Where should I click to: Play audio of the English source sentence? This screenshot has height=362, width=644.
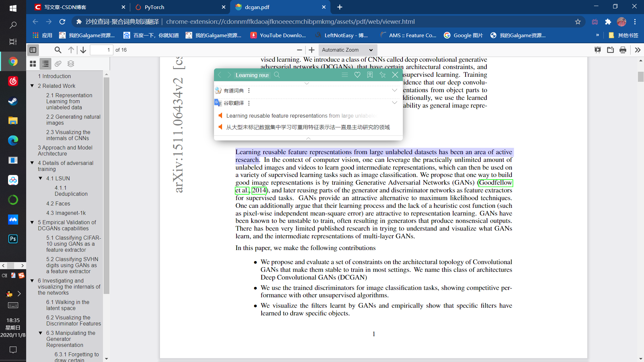[x=220, y=116]
